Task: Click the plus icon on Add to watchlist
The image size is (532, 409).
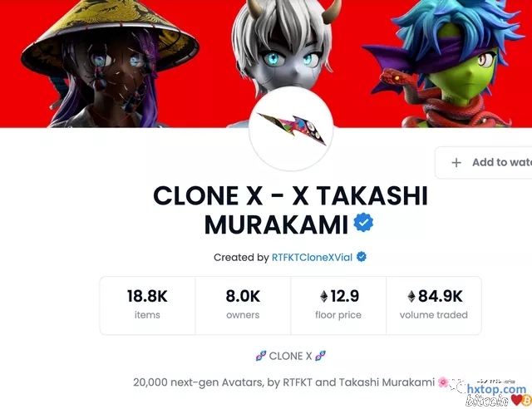Action: (x=456, y=163)
